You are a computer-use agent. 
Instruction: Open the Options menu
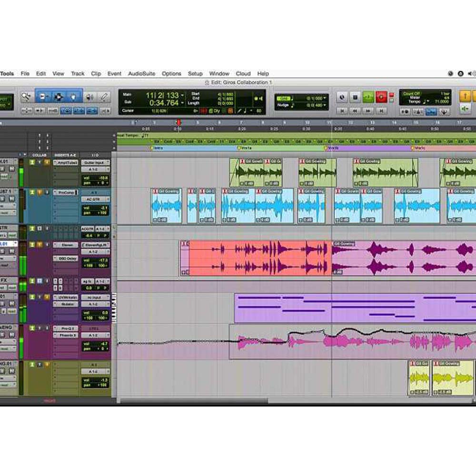coord(171,73)
